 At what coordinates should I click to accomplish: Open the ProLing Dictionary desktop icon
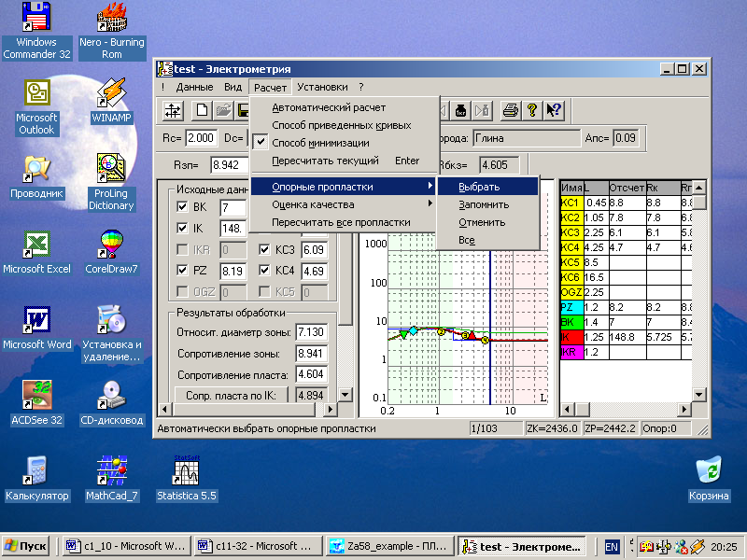pyautogui.click(x=111, y=182)
